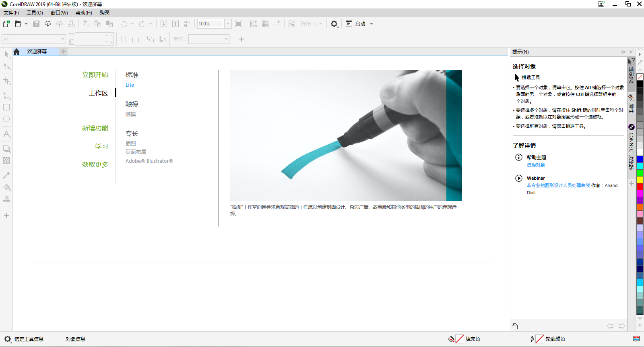This screenshot has width=644, height=347.
Task: Choose the 页面布局 workspace option
Action: (136, 152)
